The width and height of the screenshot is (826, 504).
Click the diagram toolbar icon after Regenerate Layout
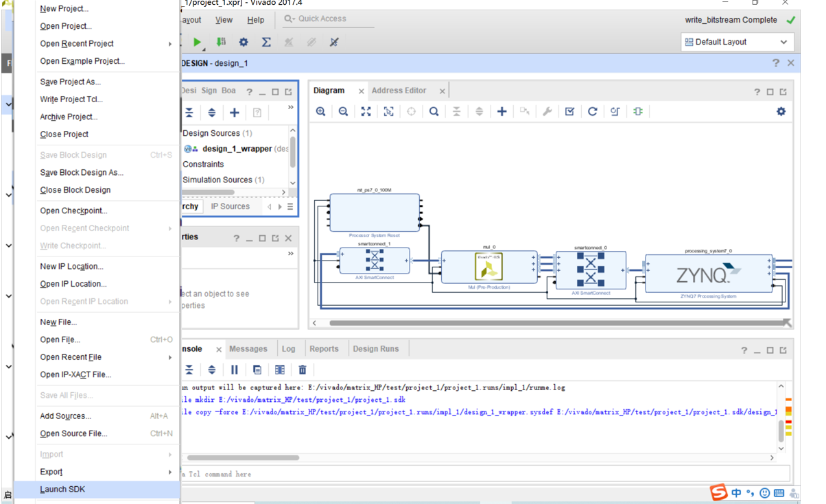click(x=615, y=111)
